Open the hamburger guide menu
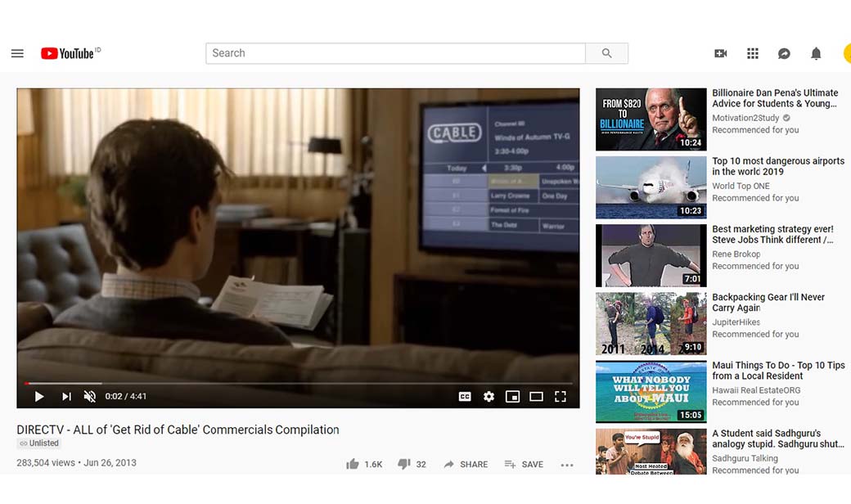851x504 pixels. pyautogui.click(x=17, y=53)
